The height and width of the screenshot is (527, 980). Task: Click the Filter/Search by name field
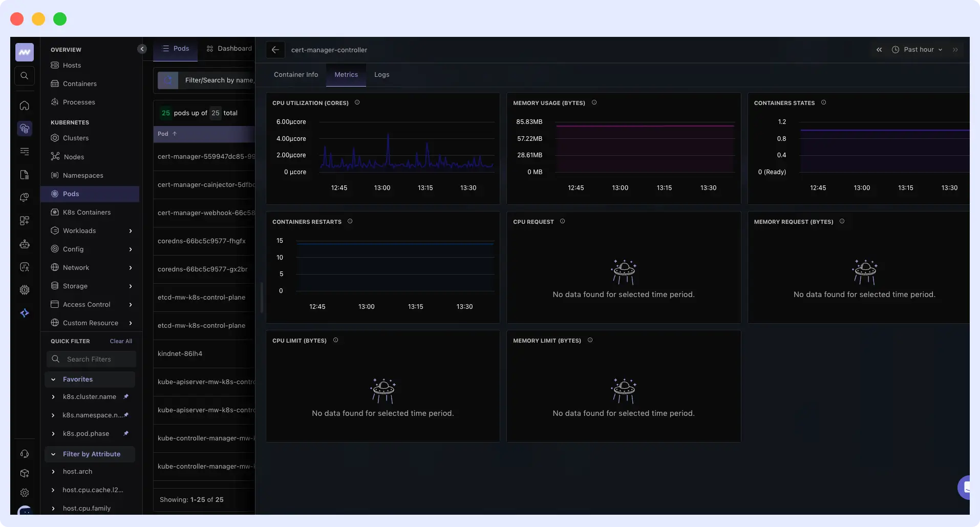pos(219,80)
